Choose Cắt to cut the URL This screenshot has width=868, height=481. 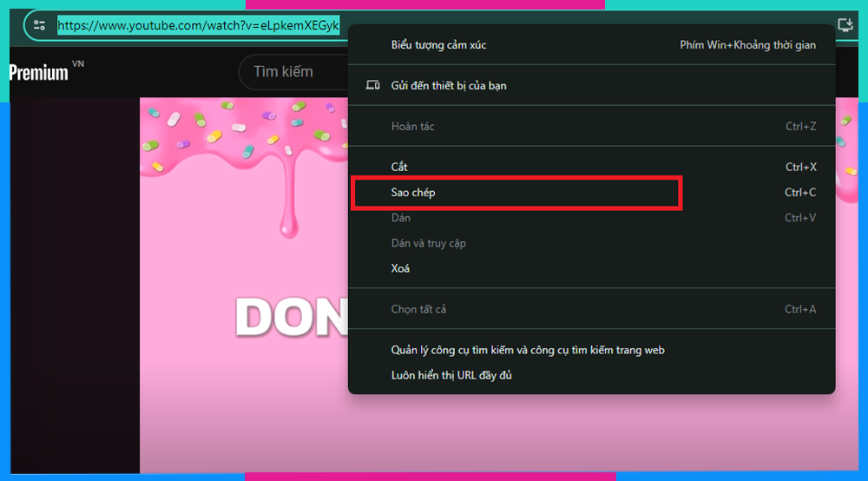pos(399,167)
